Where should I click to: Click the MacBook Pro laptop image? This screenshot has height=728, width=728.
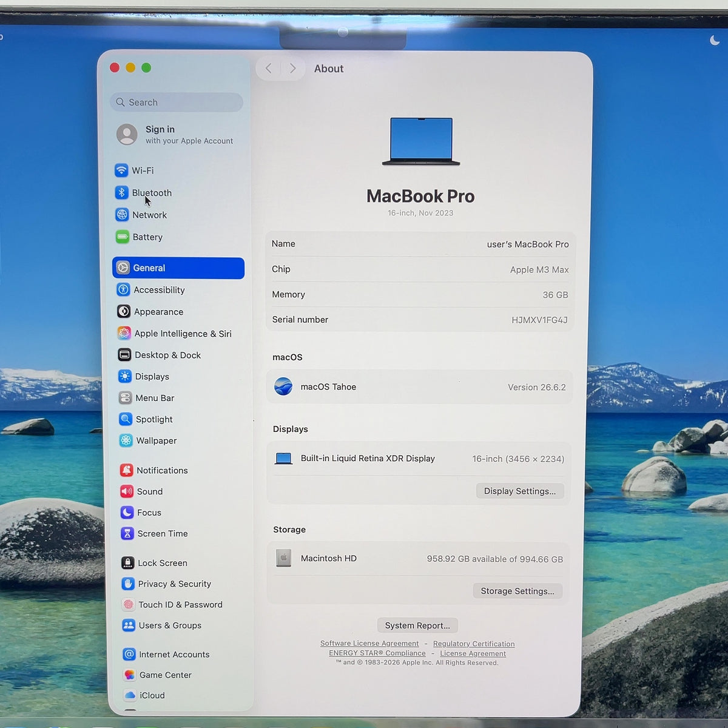click(x=421, y=141)
